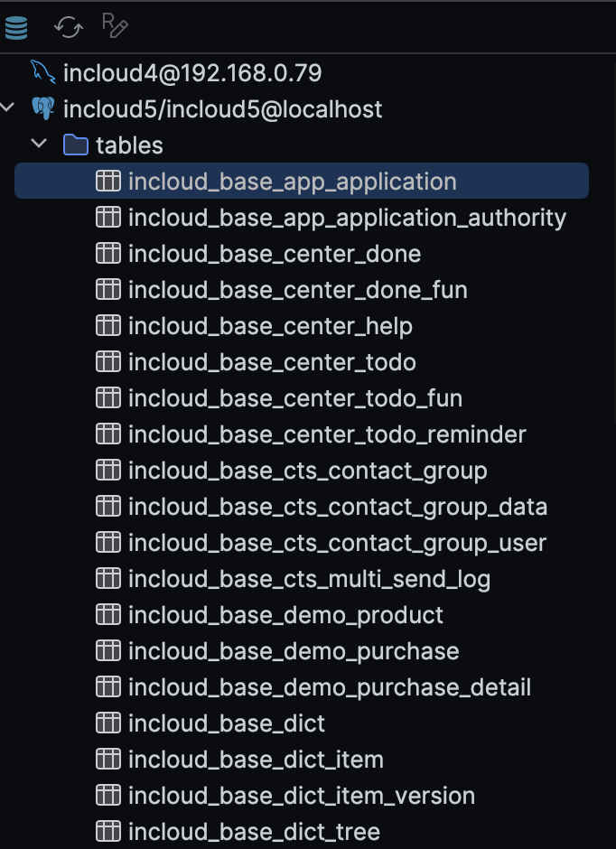616x849 pixels.
Task: Select incloud_base_center_done table
Action: coord(275,254)
